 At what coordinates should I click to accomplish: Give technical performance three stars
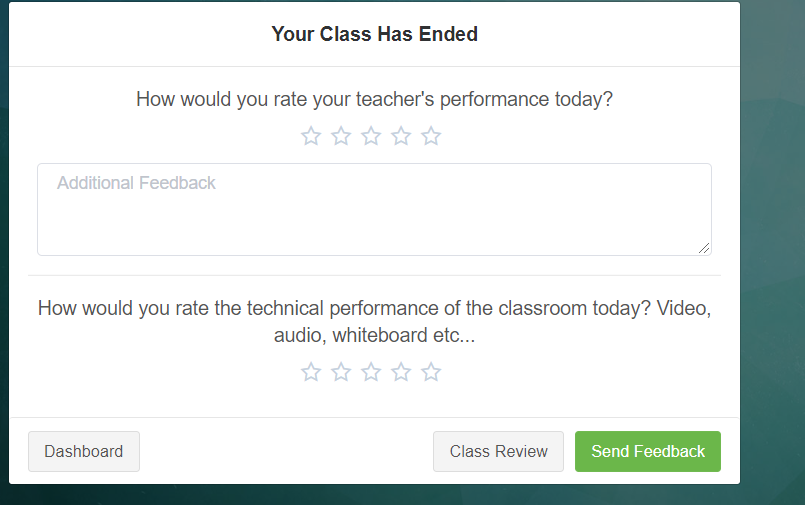371,372
